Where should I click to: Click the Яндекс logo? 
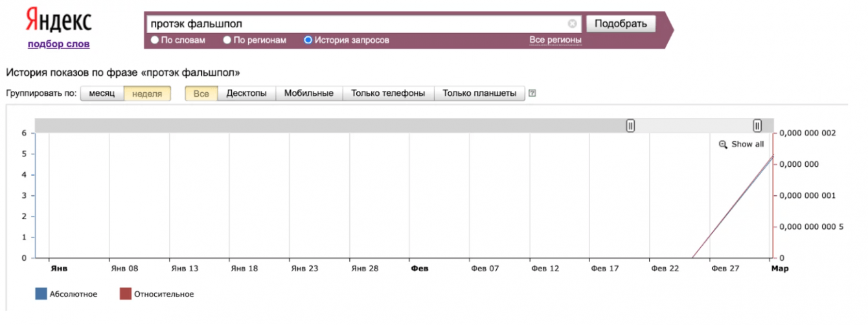59,21
